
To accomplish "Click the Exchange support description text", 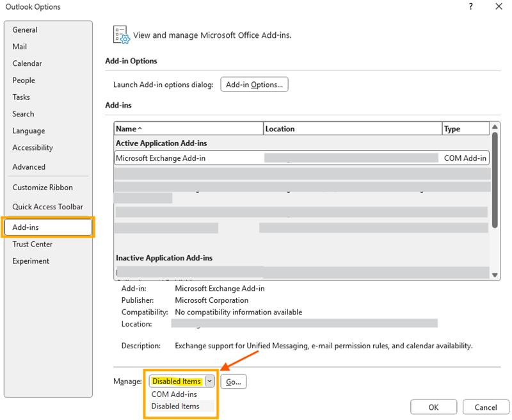I will [x=324, y=346].
